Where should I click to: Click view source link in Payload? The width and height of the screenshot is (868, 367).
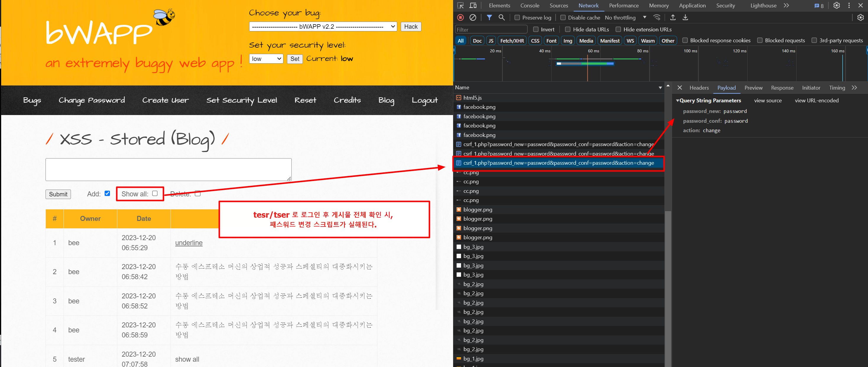pos(768,101)
